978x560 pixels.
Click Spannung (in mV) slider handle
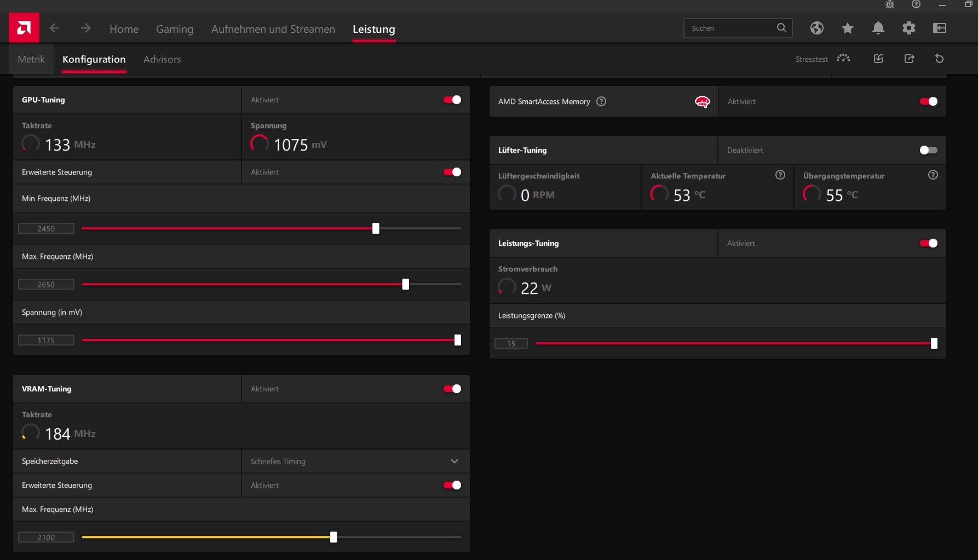pyautogui.click(x=458, y=340)
